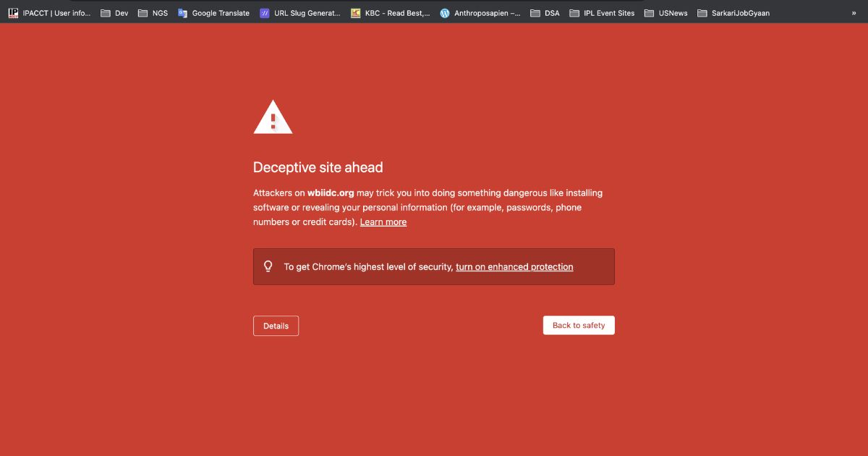868x456 pixels.
Task: Click the KBC bookmark favicon
Action: [354, 12]
